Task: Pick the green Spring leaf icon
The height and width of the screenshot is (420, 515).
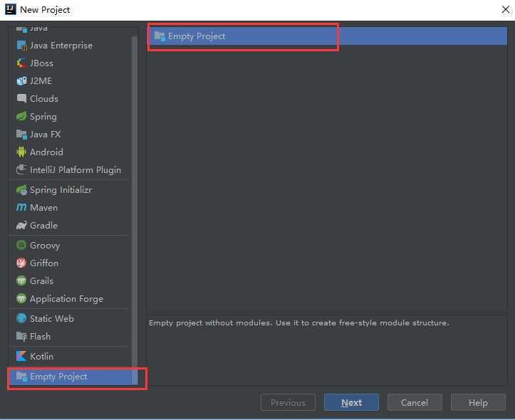Action: tap(21, 116)
